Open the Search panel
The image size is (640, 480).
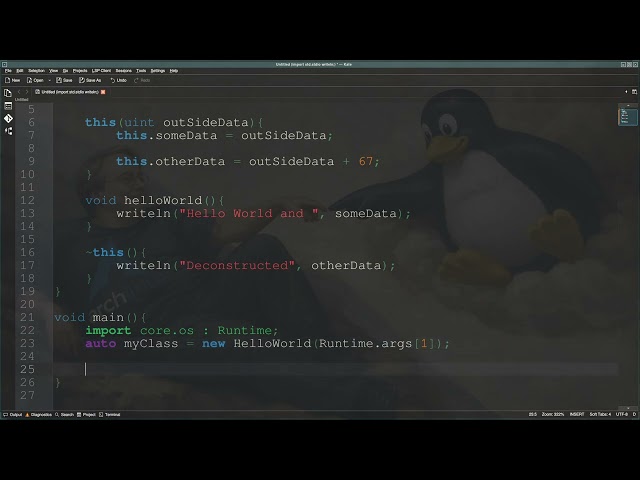click(64, 415)
